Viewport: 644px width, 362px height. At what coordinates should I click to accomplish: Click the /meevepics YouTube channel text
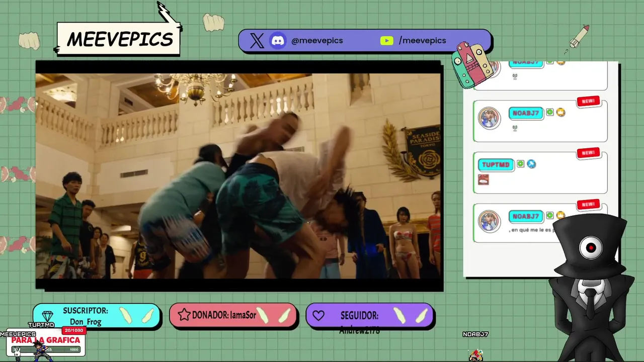point(422,41)
